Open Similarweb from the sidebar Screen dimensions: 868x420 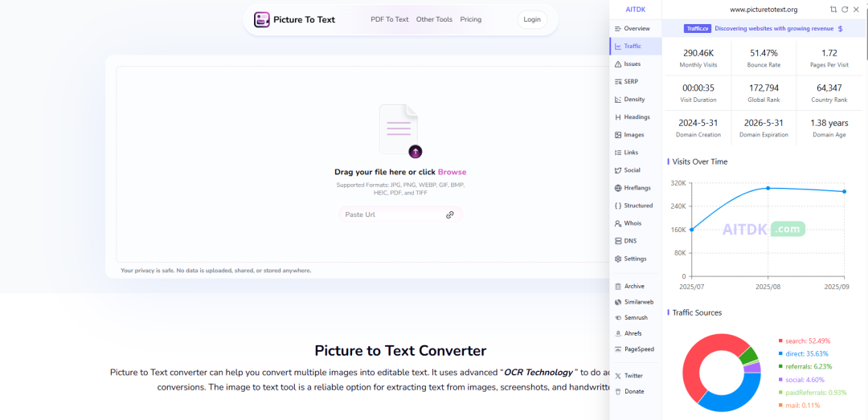(x=635, y=302)
